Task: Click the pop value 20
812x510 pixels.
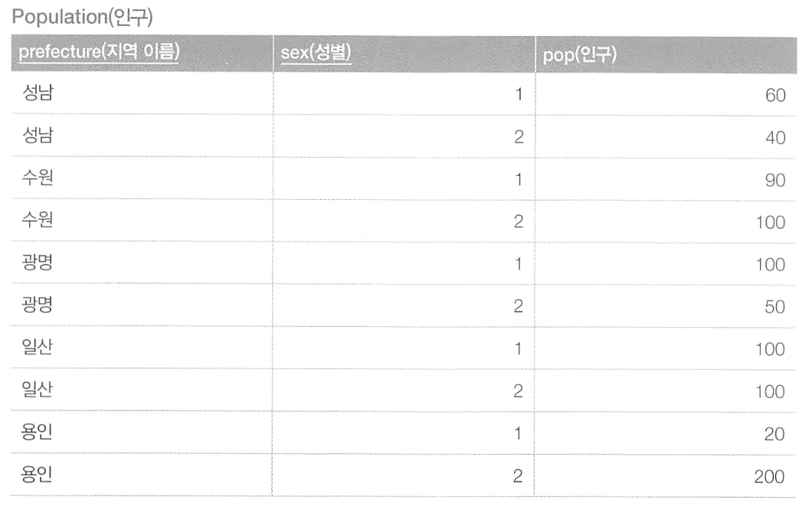Action: click(x=774, y=434)
